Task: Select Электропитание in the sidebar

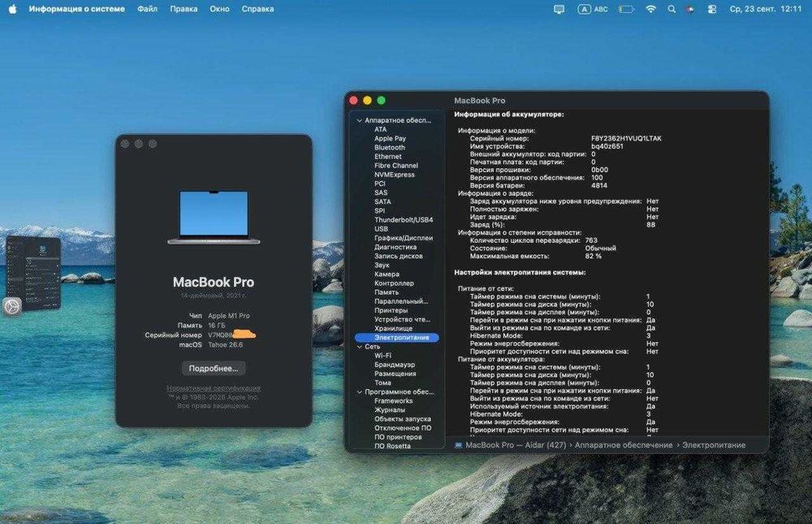Action: [397, 337]
